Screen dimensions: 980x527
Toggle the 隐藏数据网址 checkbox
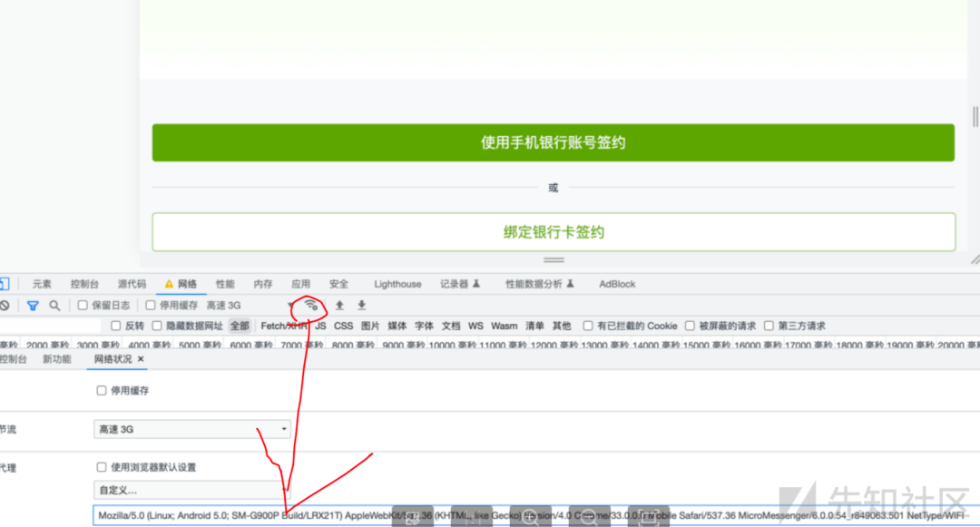click(157, 326)
